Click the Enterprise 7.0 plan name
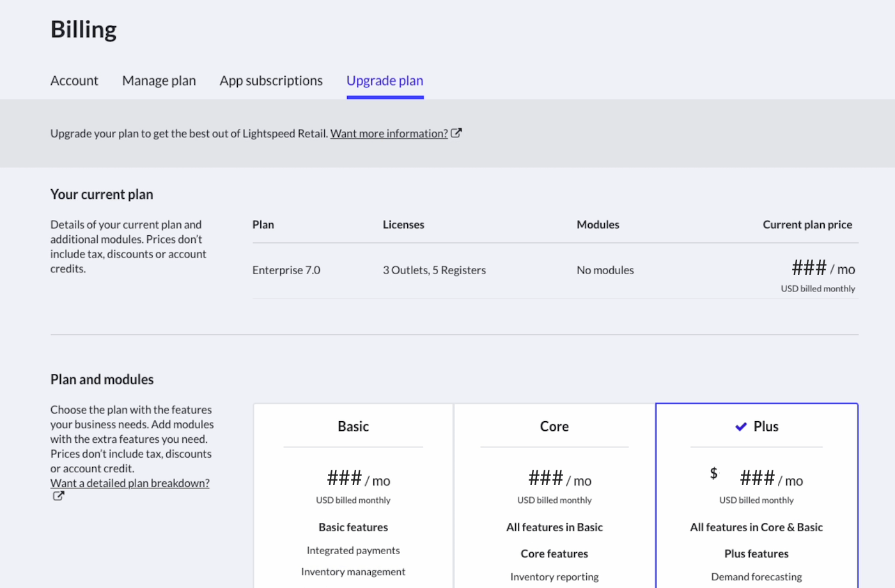Screen dimensions: 895x588 (286, 270)
